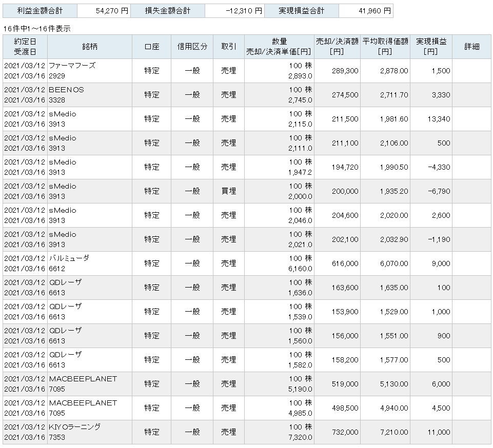Click the 6,070.00 average acquisition price
The width and height of the screenshot is (493, 448).
tap(394, 263)
